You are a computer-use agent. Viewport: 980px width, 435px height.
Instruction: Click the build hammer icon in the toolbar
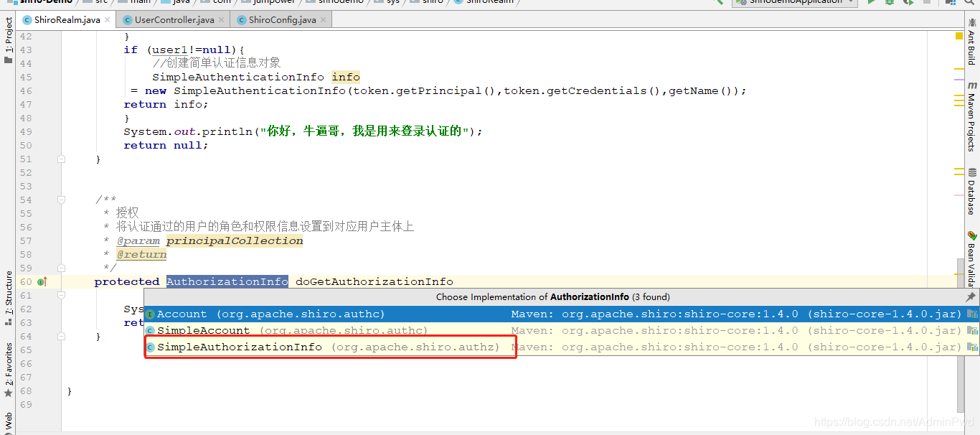point(719,3)
